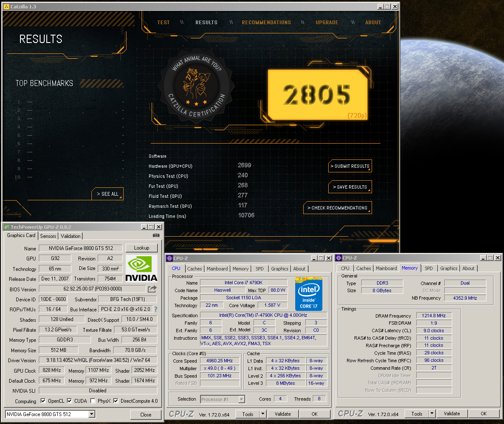Expand Tools dropdown arrow in left CPU-Z

click(263, 414)
